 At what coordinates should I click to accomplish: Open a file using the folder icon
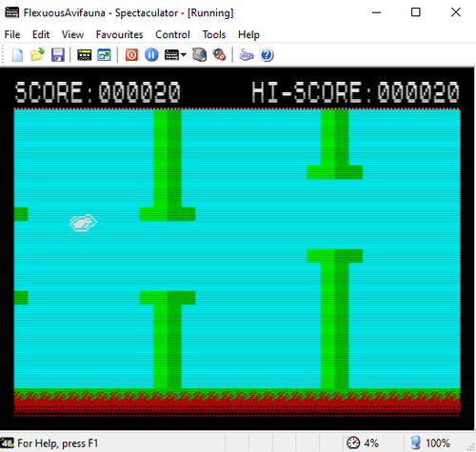37,55
